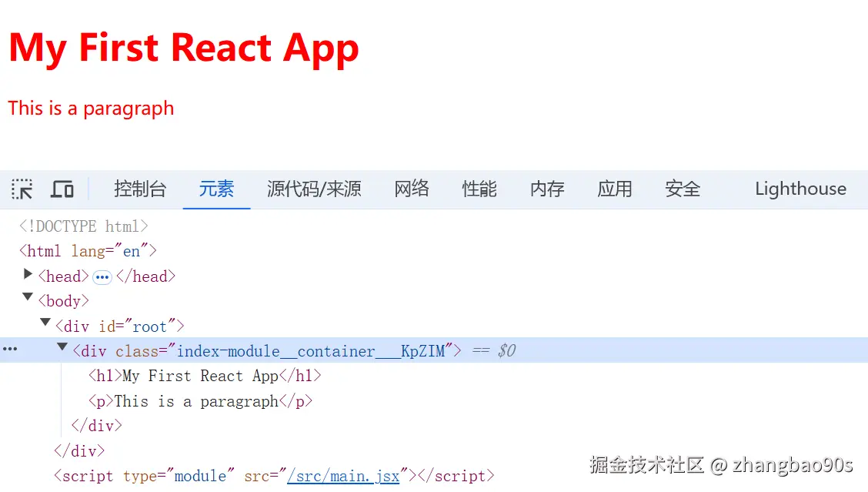This screenshot has width=868, height=492.
Task: Switch to the 网络 network tab
Action: [x=412, y=189]
